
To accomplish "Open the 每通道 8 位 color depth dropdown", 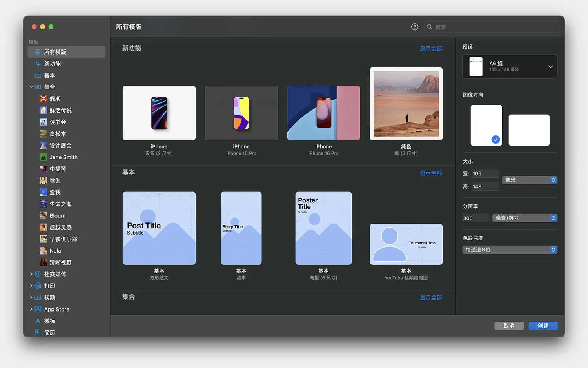I will [510, 250].
